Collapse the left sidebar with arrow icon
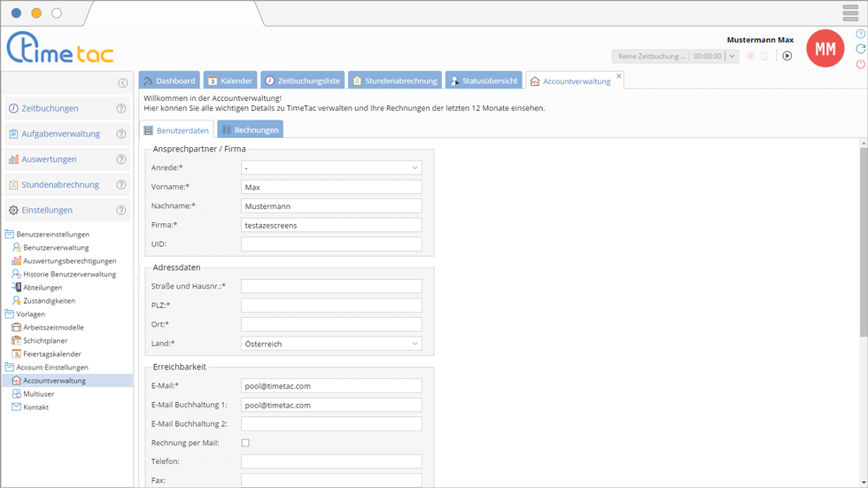Viewport: 868px width, 488px height. click(123, 83)
